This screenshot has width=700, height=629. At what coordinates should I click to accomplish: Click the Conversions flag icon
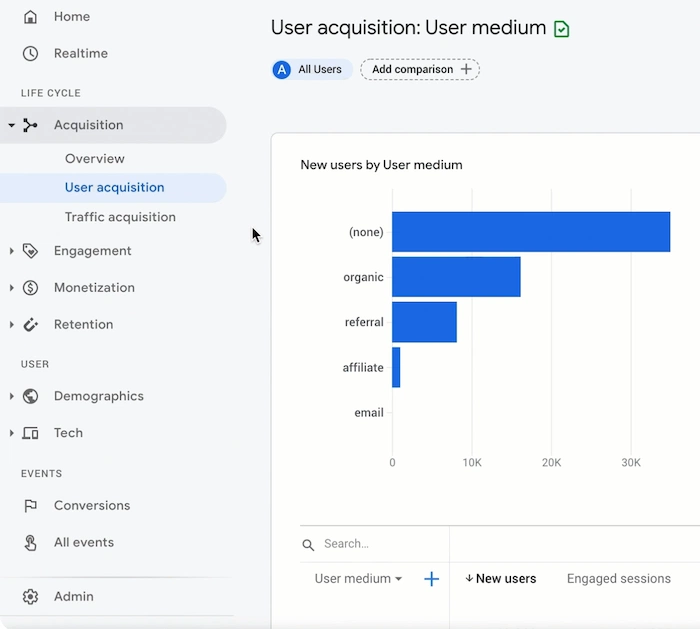tap(31, 506)
